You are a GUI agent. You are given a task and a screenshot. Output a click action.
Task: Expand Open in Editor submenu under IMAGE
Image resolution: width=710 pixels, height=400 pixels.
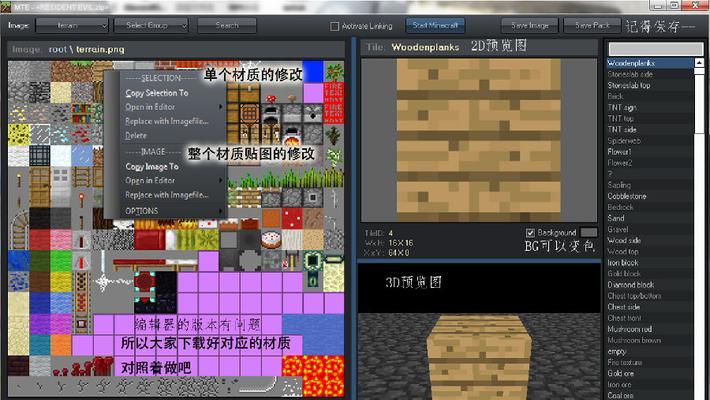174,180
